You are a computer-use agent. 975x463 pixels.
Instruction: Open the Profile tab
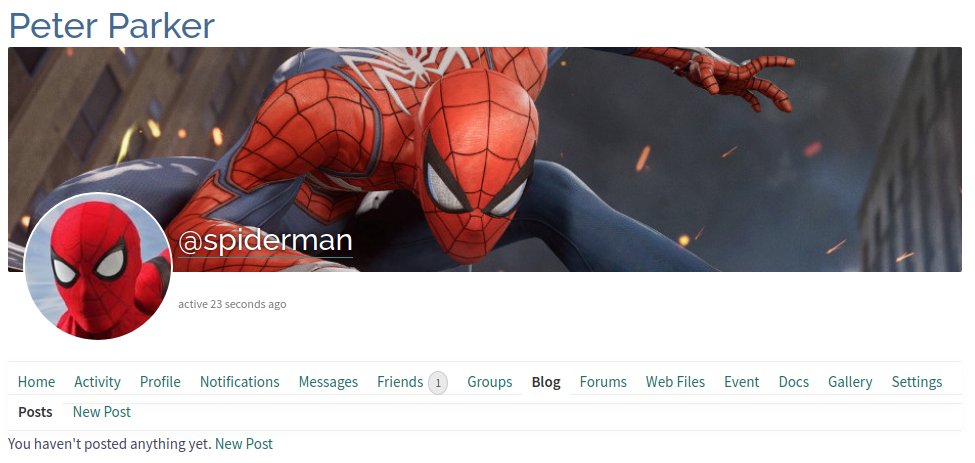coord(160,382)
